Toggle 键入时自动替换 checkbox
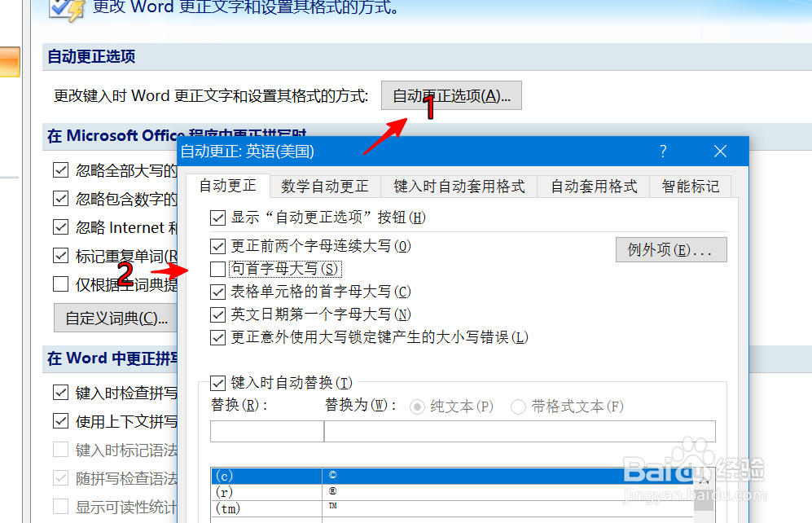Screen dimensions: 812x523 [217, 383]
